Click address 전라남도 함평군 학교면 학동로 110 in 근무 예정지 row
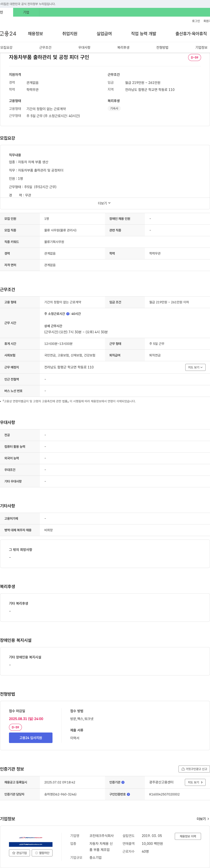 [x=69, y=367]
